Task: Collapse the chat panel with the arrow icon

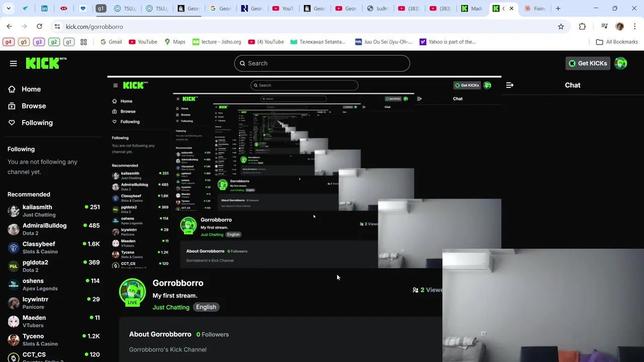Action: coord(510,85)
